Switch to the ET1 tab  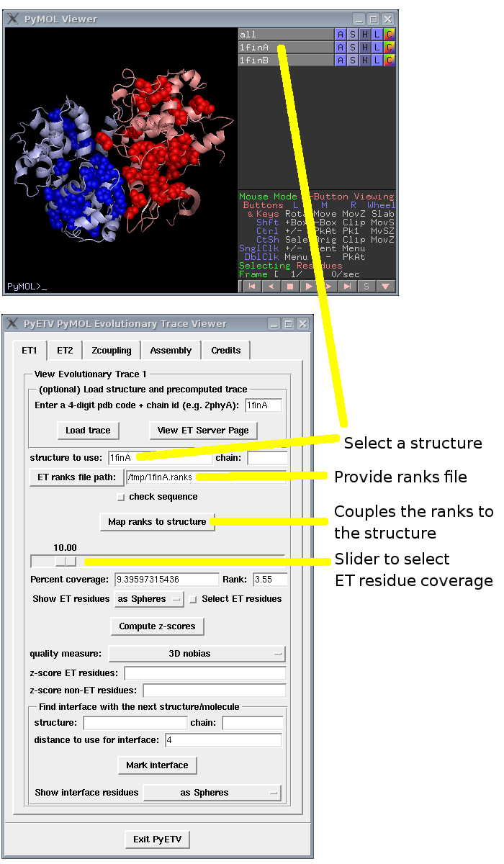(30, 350)
